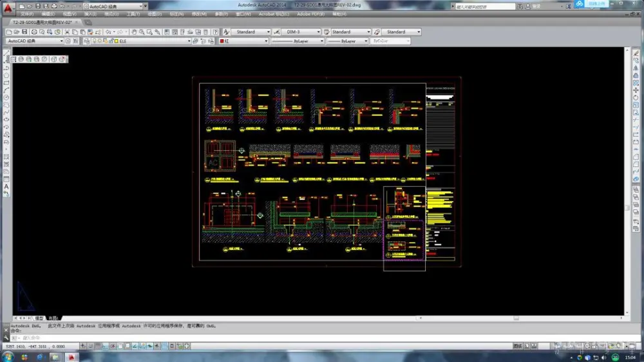The height and width of the screenshot is (362, 644).
Task: Open the 工具(T) menu
Action: pos(133,14)
